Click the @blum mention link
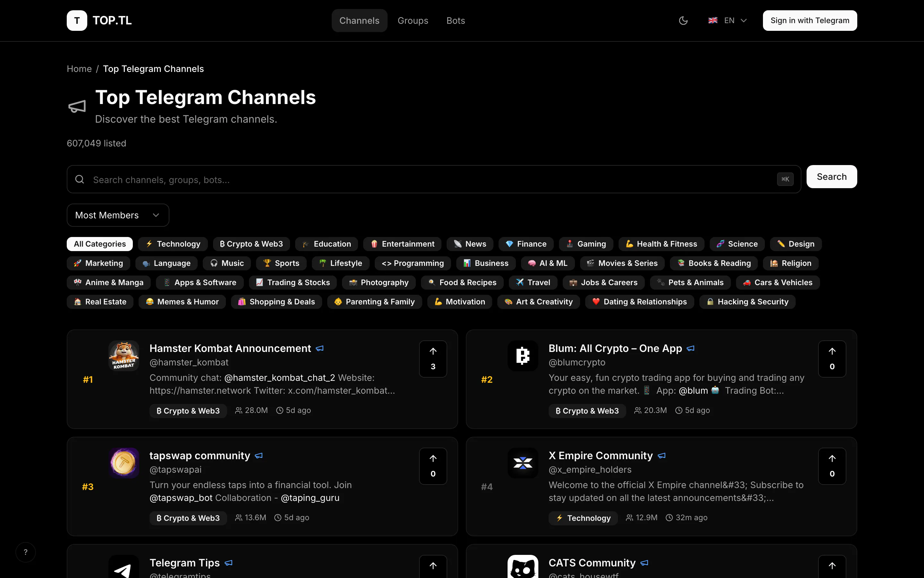The height and width of the screenshot is (578, 924). (693, 391)
